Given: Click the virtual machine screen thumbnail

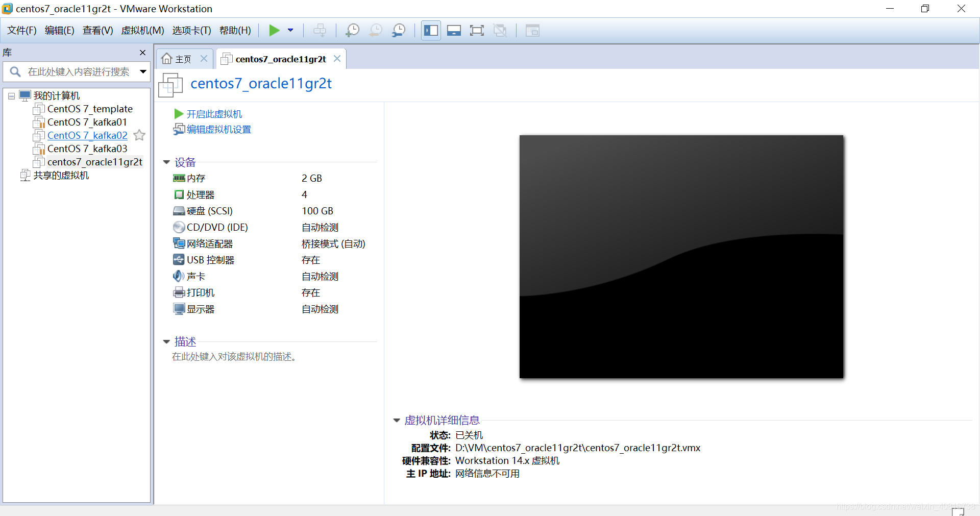Looking at the screenshot, I should pos(681,257).
